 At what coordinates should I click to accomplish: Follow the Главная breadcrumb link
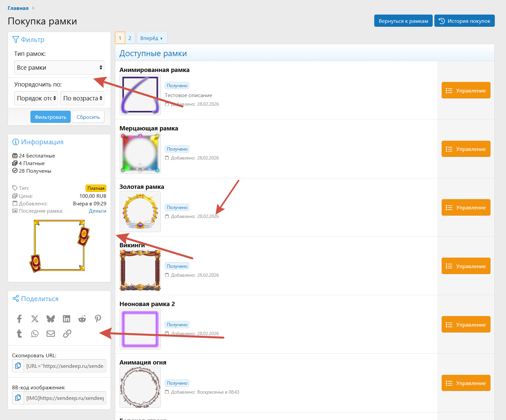(18, 8)
